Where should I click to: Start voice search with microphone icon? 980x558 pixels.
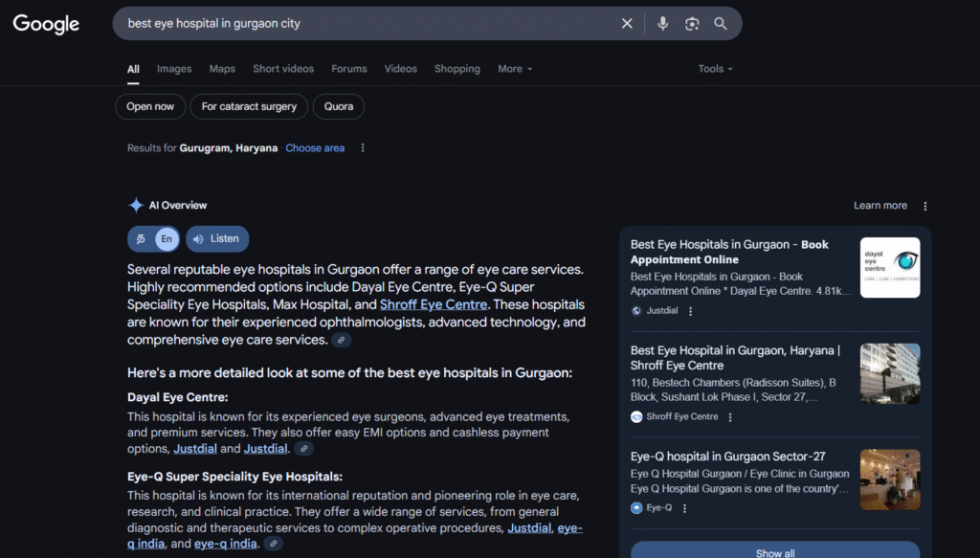(663, 24)
